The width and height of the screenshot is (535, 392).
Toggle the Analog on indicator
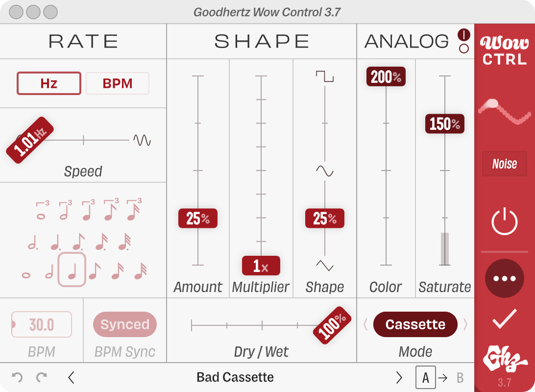coord(463,34)
